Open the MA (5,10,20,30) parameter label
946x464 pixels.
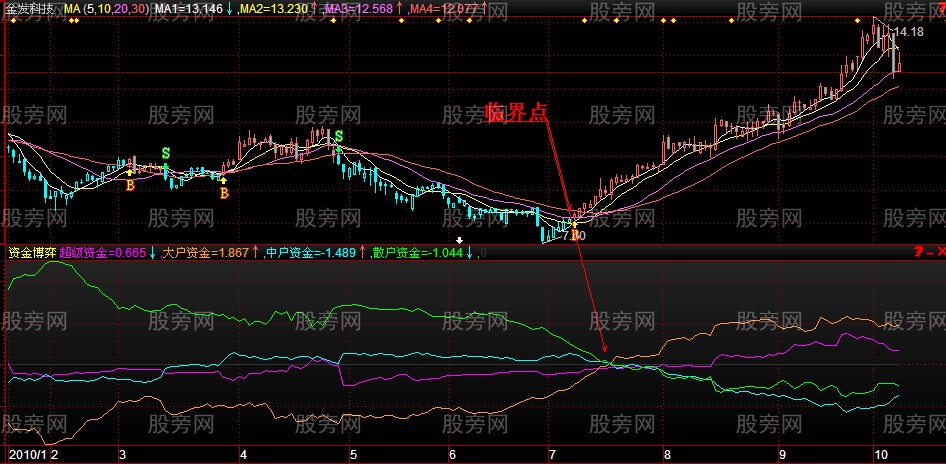tap(106, 8)
